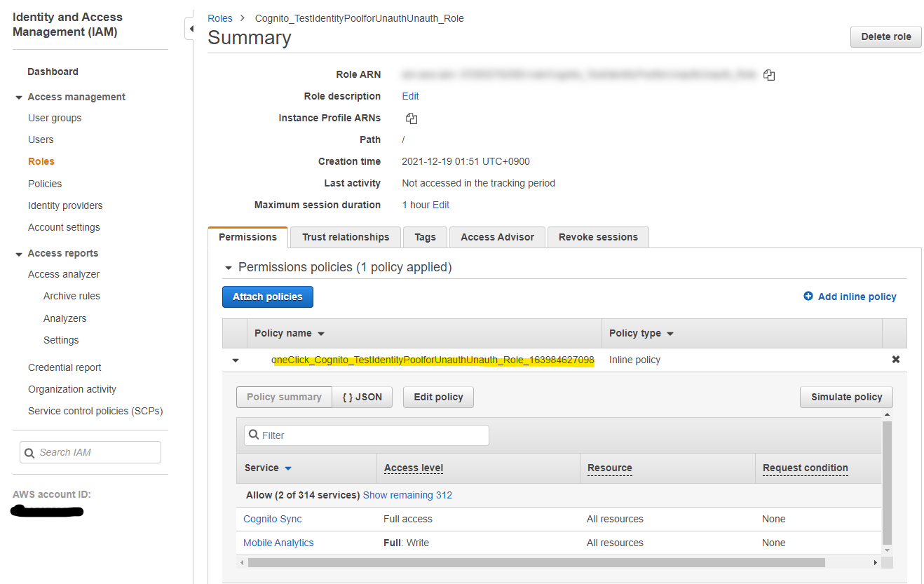Open Credential report

[x=64, y=367]
